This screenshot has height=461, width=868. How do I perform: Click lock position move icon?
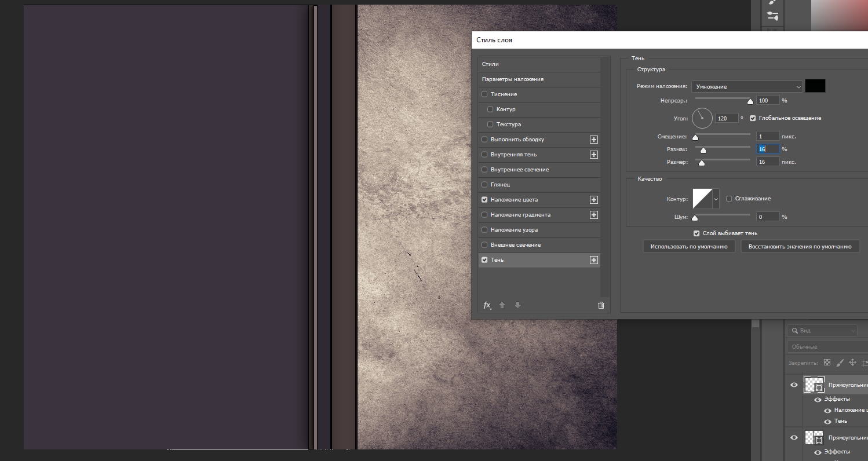tap(852, 363)
